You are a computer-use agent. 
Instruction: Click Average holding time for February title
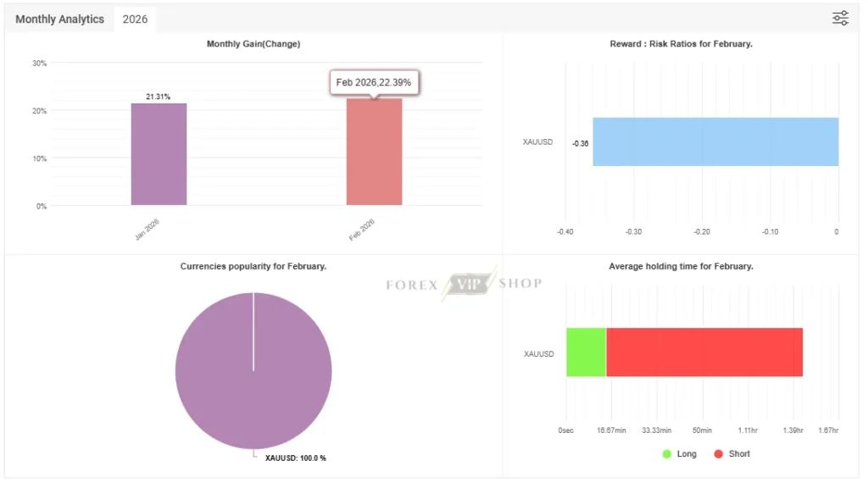tap(681, 266)
